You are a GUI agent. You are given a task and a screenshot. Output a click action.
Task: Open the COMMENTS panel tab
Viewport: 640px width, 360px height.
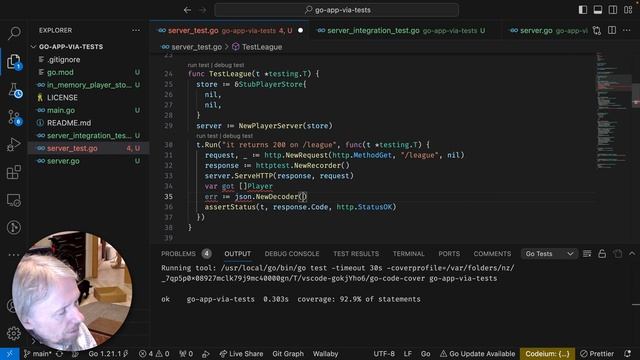(492, 254)
